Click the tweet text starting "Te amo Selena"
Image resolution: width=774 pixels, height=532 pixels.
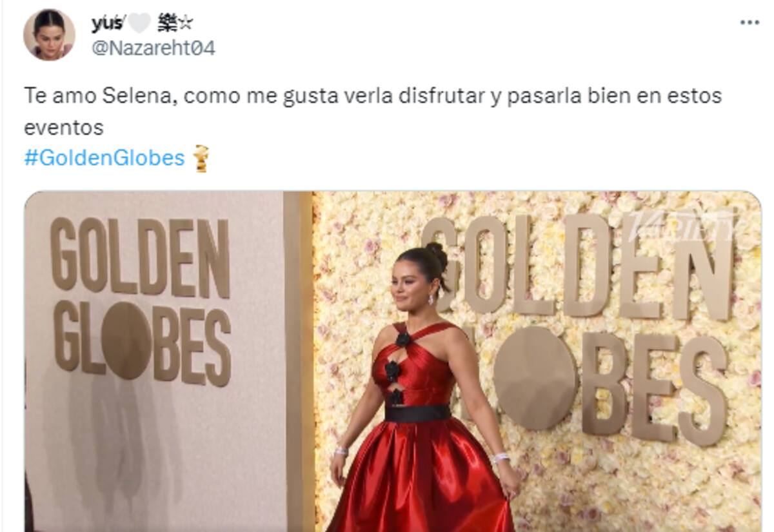pos(373,111)
